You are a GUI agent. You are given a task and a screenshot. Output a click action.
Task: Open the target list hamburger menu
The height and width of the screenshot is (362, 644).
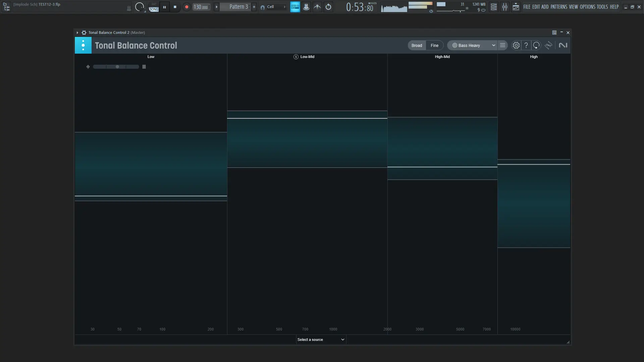(502, 45)
